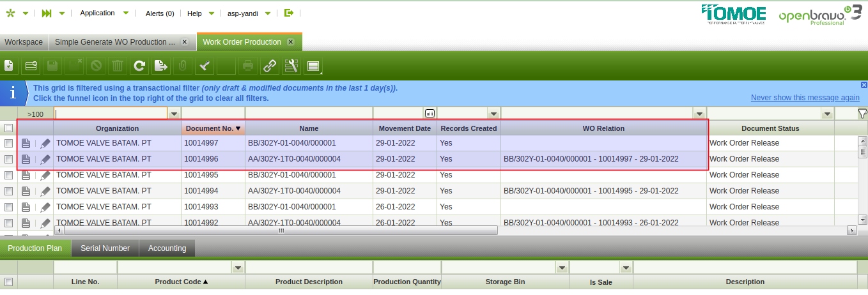Export grid data to spreadsheet
The height and width of the screenshot is (295, 868).
coord(161,65)
